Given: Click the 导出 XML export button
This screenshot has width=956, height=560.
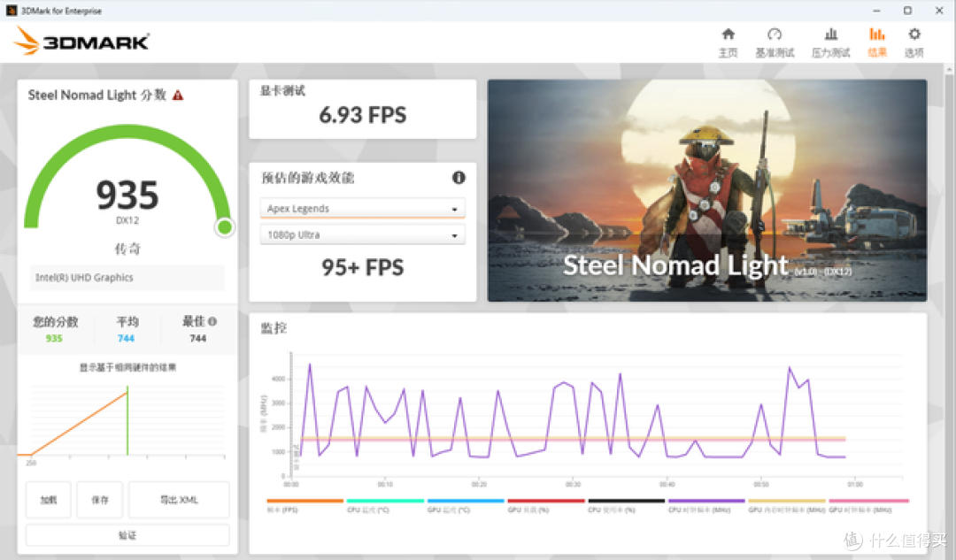Looking at the screenshot, I should [179, 500].
